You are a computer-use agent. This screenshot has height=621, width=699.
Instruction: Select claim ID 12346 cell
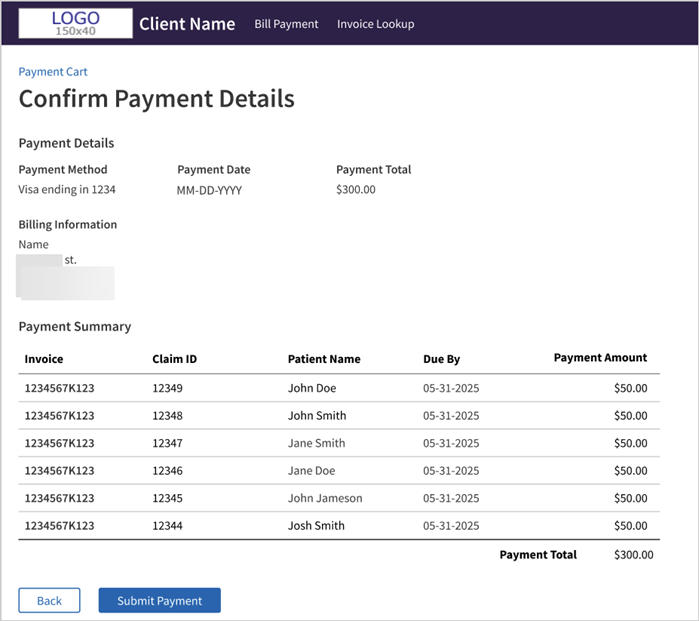(x=168, y=471)
